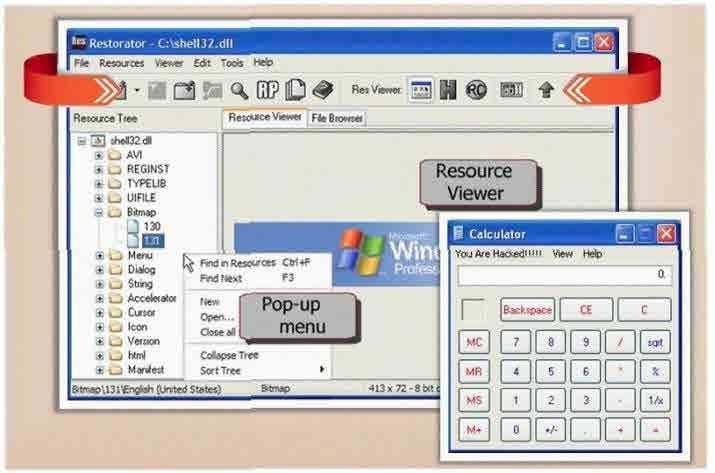
Task: Choose Find in Resources from context menu
Action: (x=256, y=263)
